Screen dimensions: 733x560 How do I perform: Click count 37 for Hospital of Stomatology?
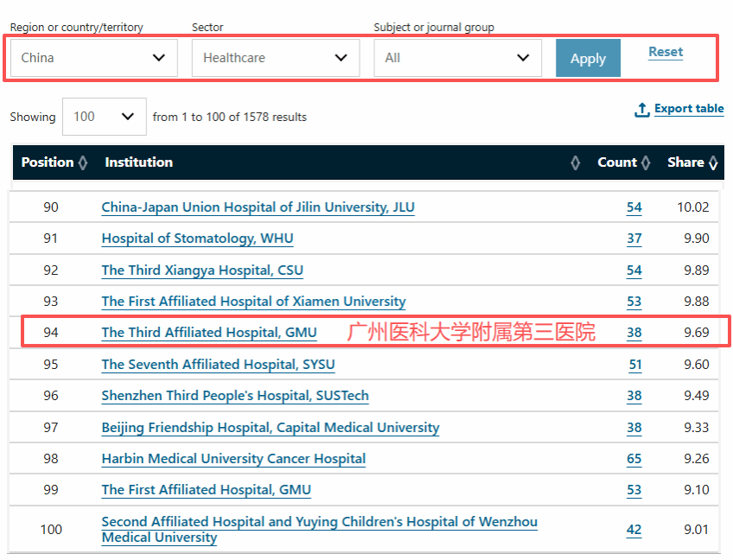tap(634, 239)
